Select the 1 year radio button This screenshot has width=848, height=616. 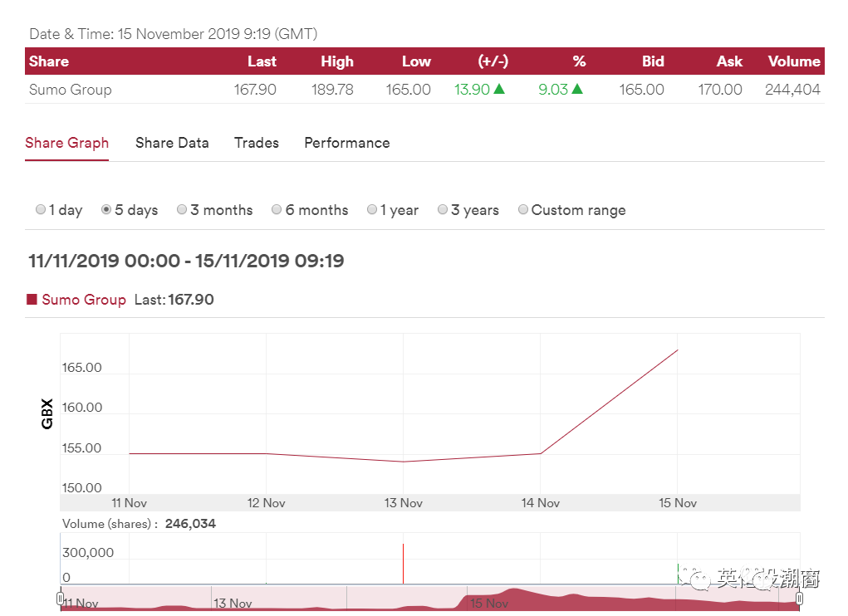pyautogui.click(x=372, y=209)
